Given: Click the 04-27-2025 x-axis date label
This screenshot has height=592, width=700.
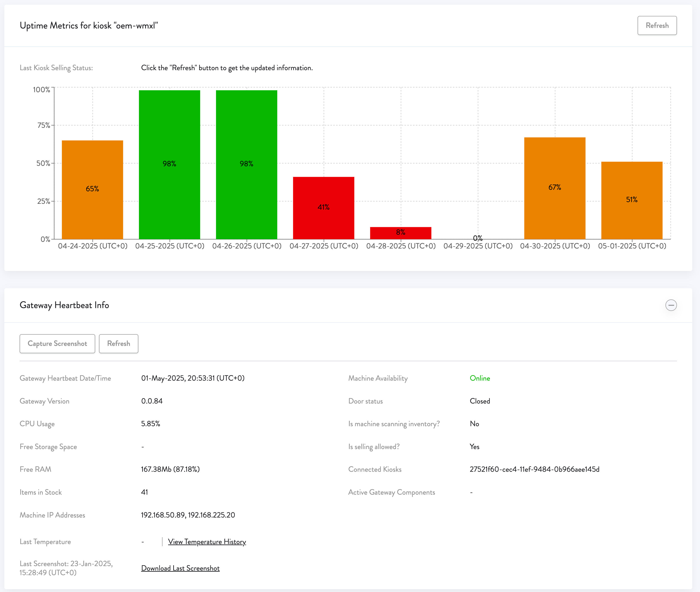Looking at the screenshot, I should pos(324,246).
